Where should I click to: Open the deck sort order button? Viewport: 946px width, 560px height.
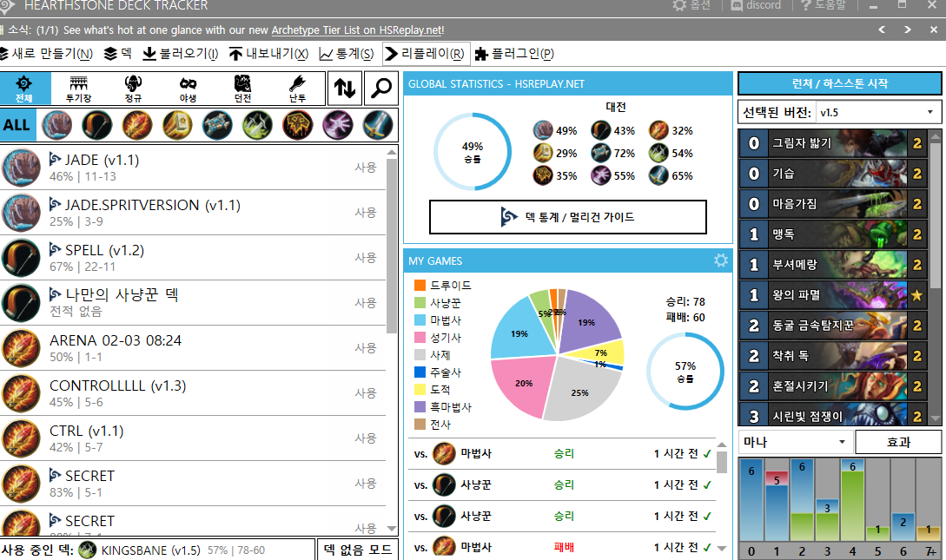(345, 88)
